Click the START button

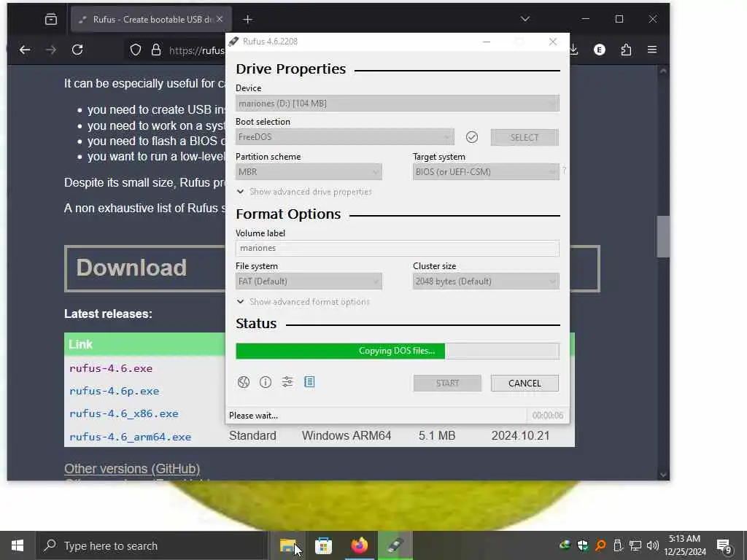point(447,384)
